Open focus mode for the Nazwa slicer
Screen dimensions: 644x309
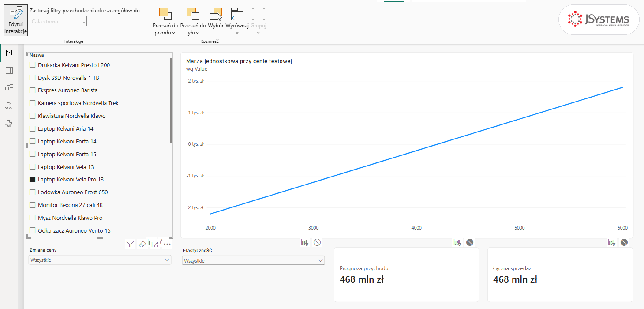[x=155, y=244]
